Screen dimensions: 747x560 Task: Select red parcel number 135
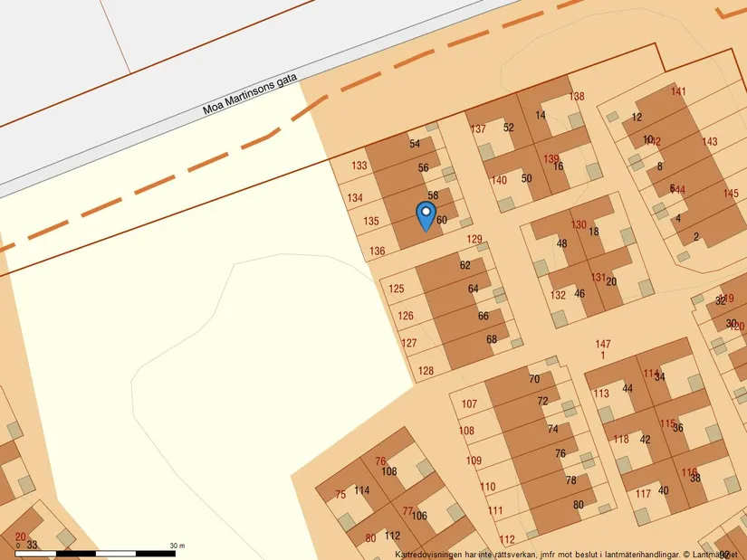tap(371, 221)
